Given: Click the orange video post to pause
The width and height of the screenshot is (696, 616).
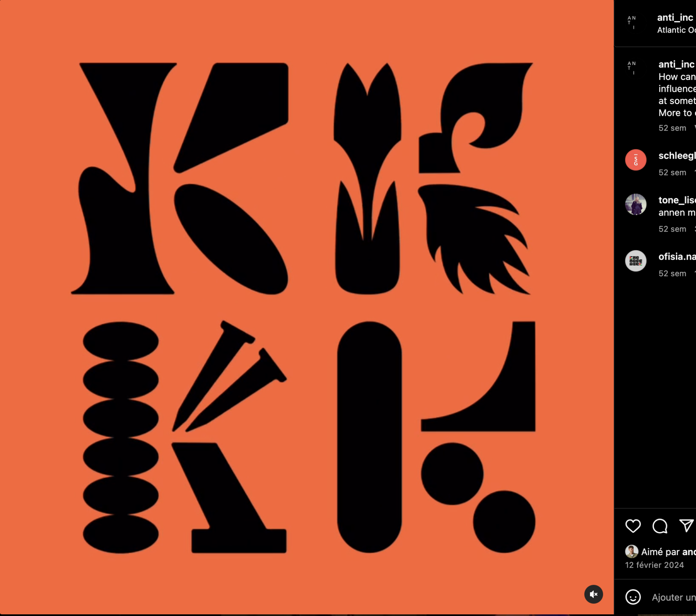Looking at the screenshot, I should pos(307,307).
